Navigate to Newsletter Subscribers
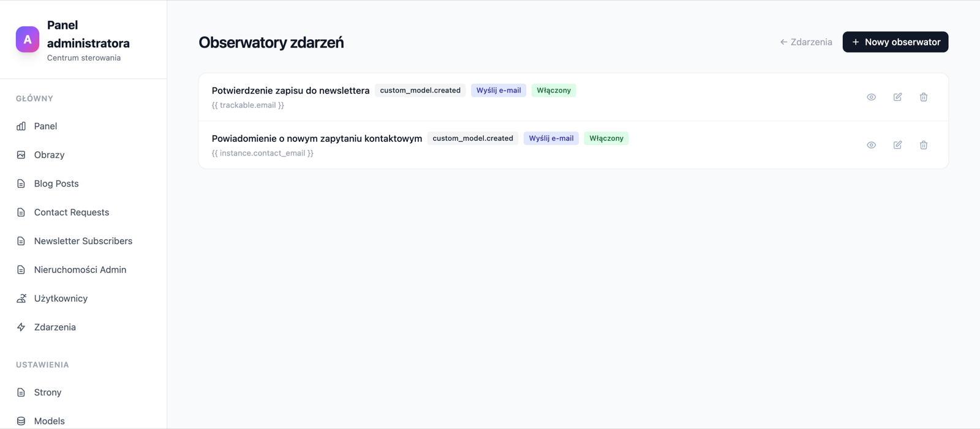Screen dimensions: 980x429 pyautogui.click(x=83, y=241)
